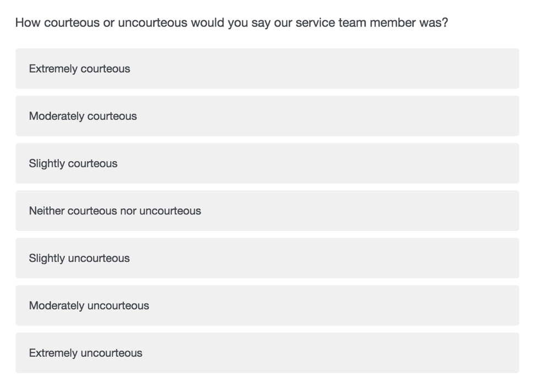Mark the service team member as extremely courteous
Screen dimensions: 536x392
click(x=267, y=69)
